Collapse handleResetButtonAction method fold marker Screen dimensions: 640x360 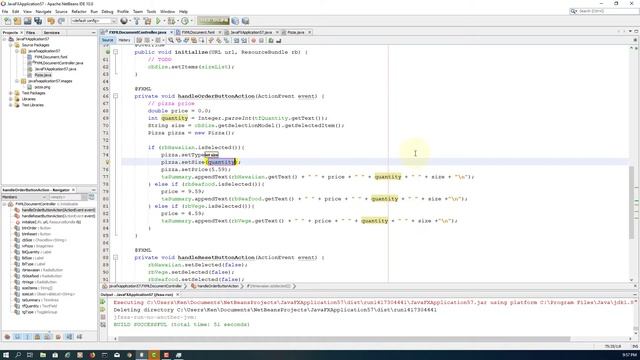click(x=116, y=258)
